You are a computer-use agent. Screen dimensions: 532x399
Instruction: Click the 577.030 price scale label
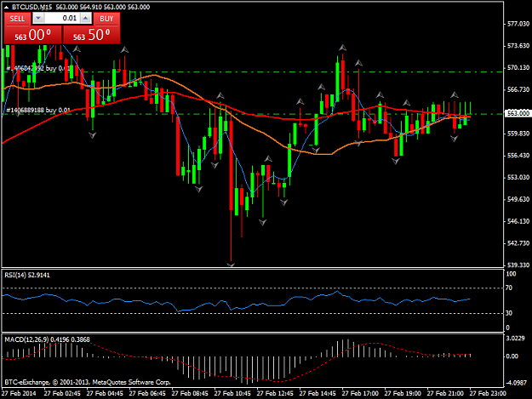pyautogui.click(x=518, y=24)
